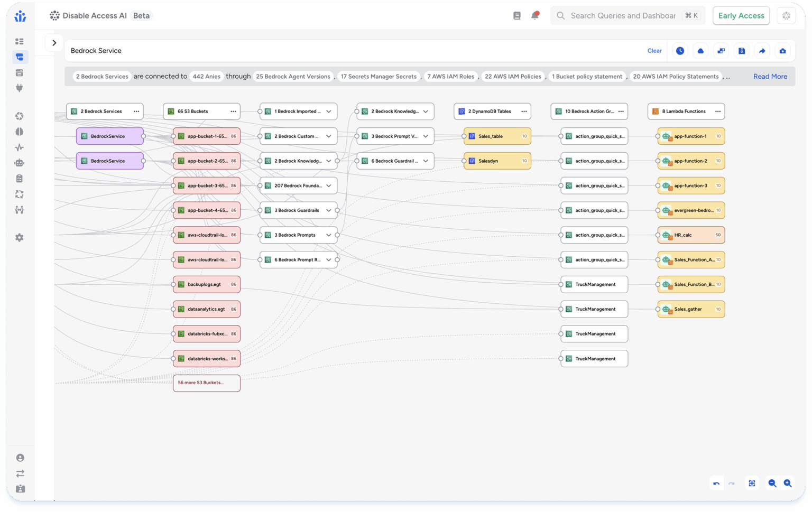Open the plug integrations sidebar icon
Screen dimensions: 812x512
point(20,88)
